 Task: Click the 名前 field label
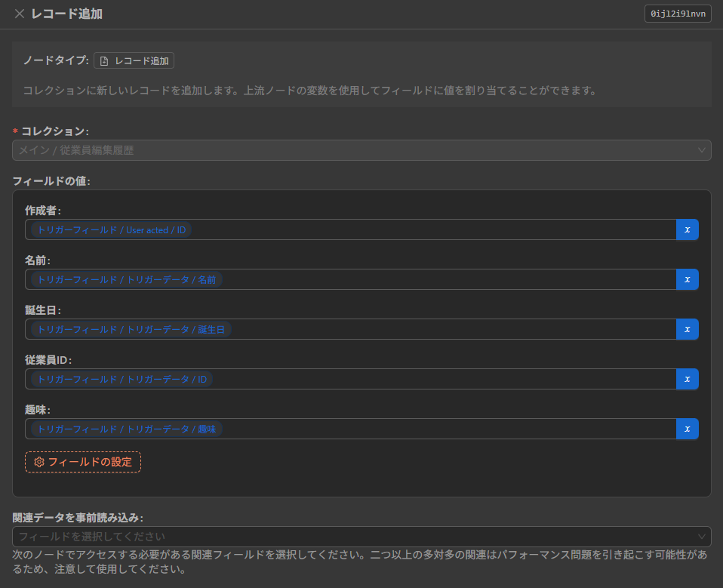pos(38,260)
